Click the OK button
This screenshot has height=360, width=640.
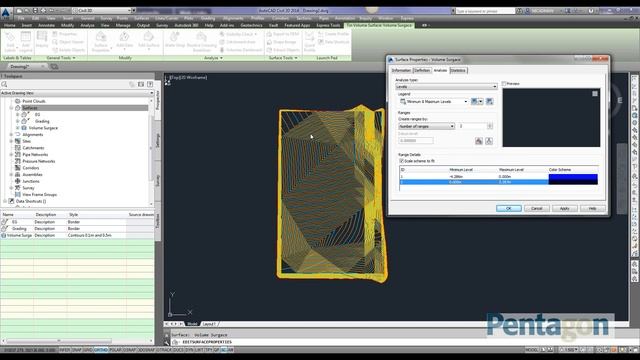click(x=509, y=209)
